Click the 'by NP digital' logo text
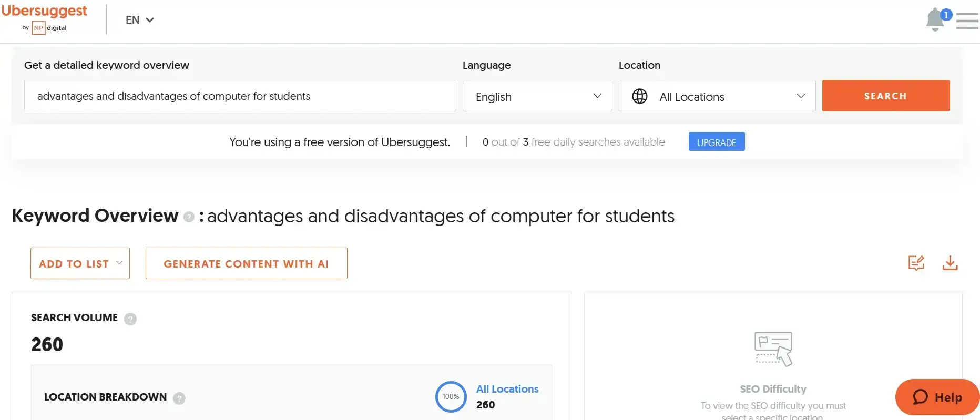 [x=44, y=28]
